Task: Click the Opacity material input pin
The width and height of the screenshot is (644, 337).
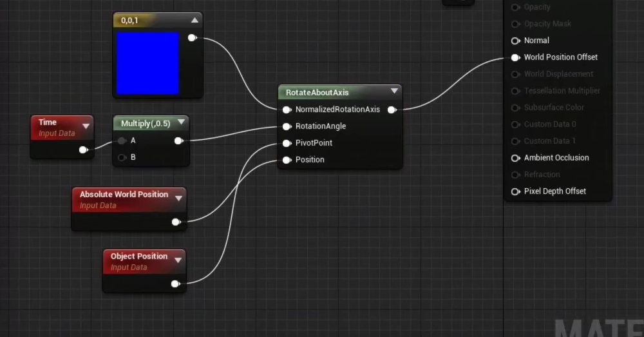Action: click(515, 7)
